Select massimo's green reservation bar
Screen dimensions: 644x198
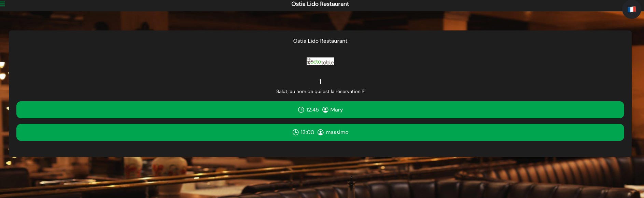[x=320, y=132]
